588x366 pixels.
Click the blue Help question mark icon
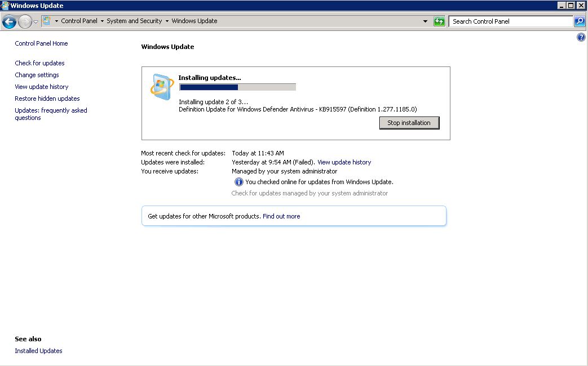(581, 37)
